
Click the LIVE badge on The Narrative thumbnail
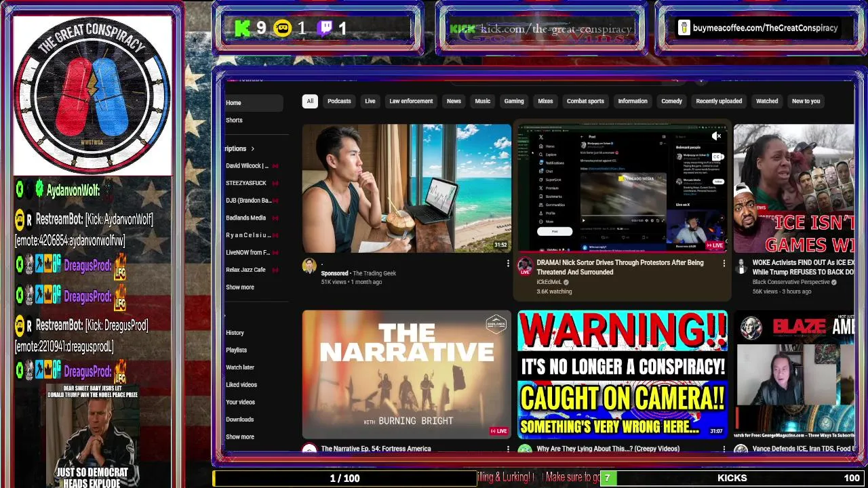[498, 431]
